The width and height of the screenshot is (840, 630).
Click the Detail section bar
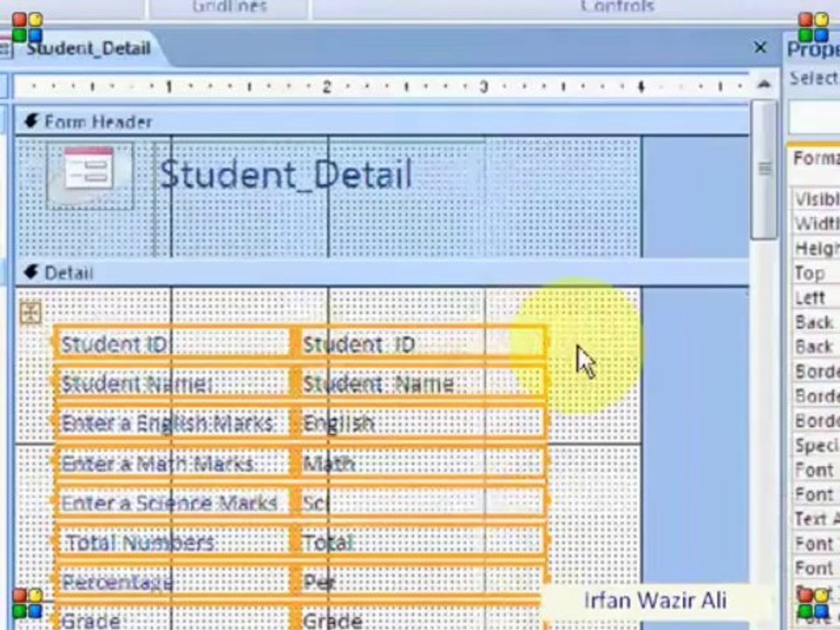381,273
